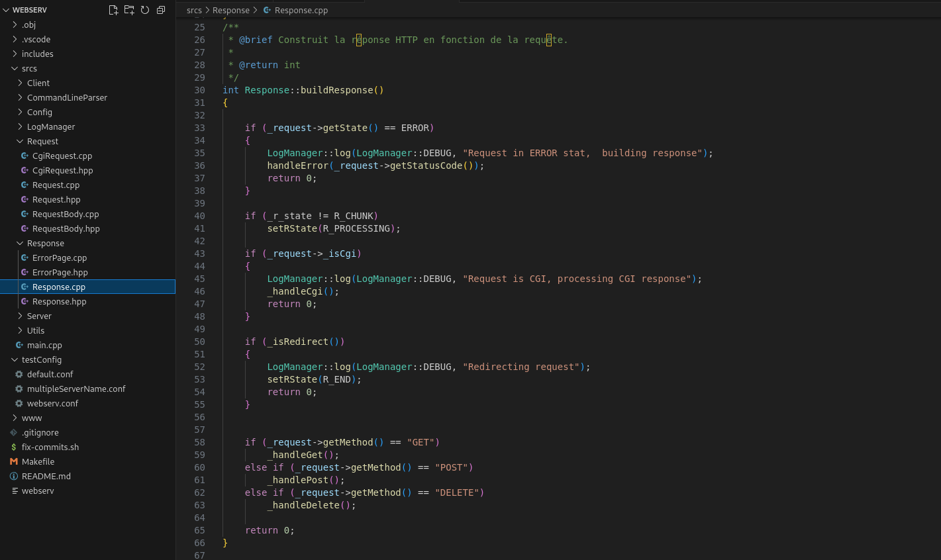This screenshot has width=941, height=560.
Task: Click the info icon beside README.md
Action: 14,476
